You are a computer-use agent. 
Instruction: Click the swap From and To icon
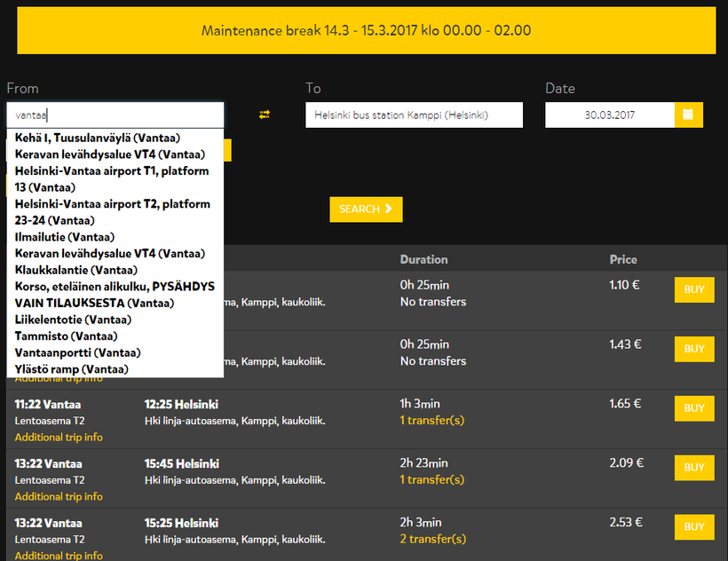coord(264,115)
